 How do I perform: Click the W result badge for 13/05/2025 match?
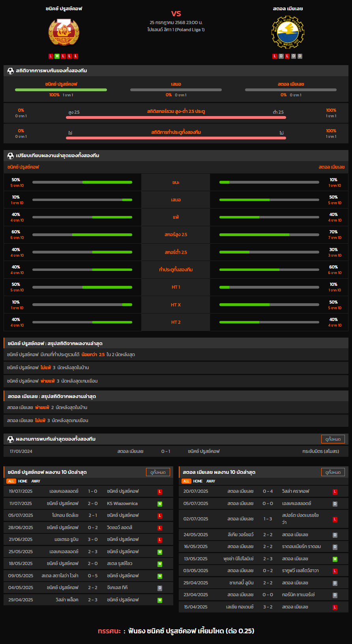335,559
